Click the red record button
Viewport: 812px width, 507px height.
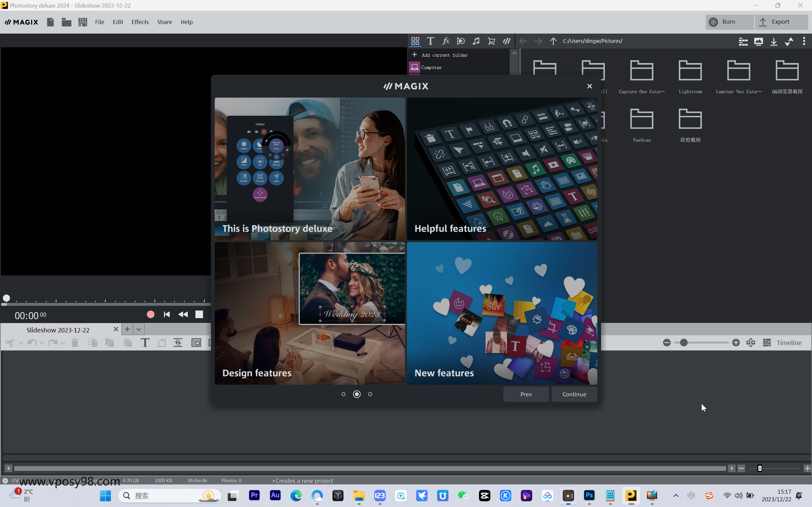pos(150,314)
